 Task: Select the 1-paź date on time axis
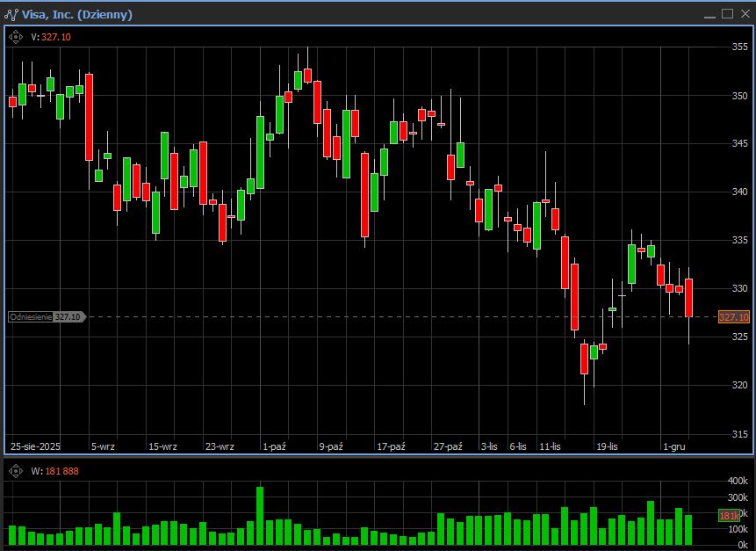coord(274,446)
